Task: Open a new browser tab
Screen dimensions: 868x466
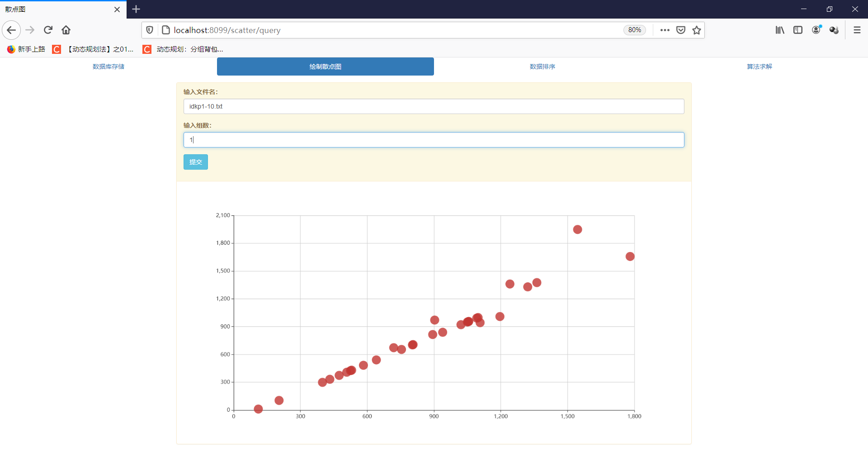Action: 136,9
